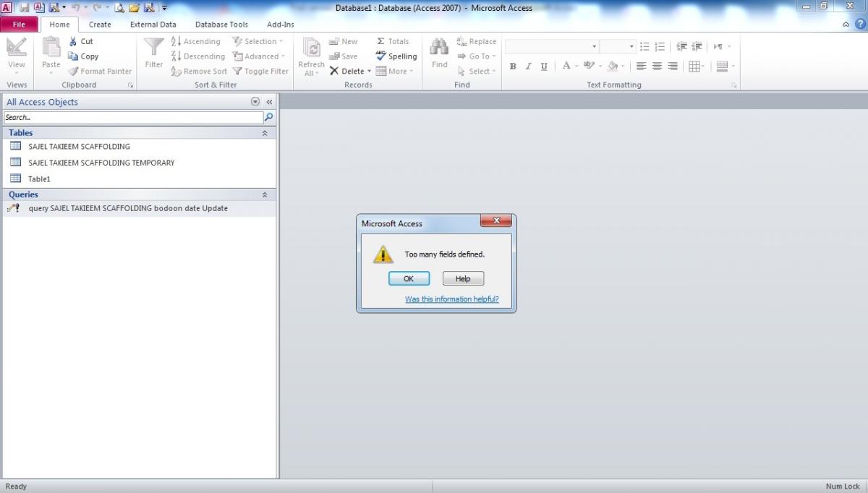Click OK in the Microsoft Access dialog
This screenshot has width=868, height=493.
point(409,278)
